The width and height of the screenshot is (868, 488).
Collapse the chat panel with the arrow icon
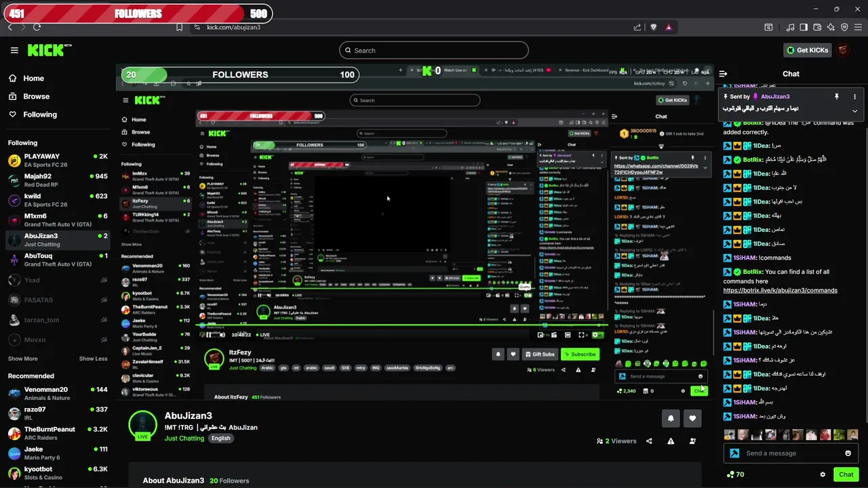tap(724, 74)
